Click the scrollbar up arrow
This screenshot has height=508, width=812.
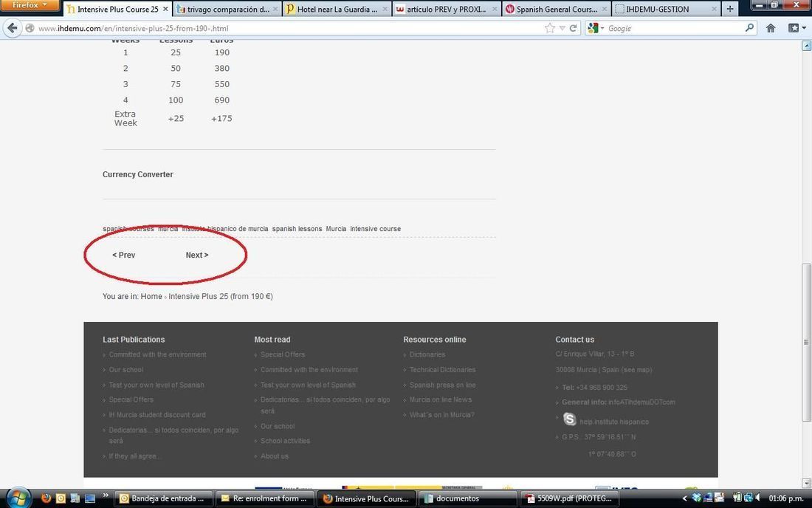806,46
